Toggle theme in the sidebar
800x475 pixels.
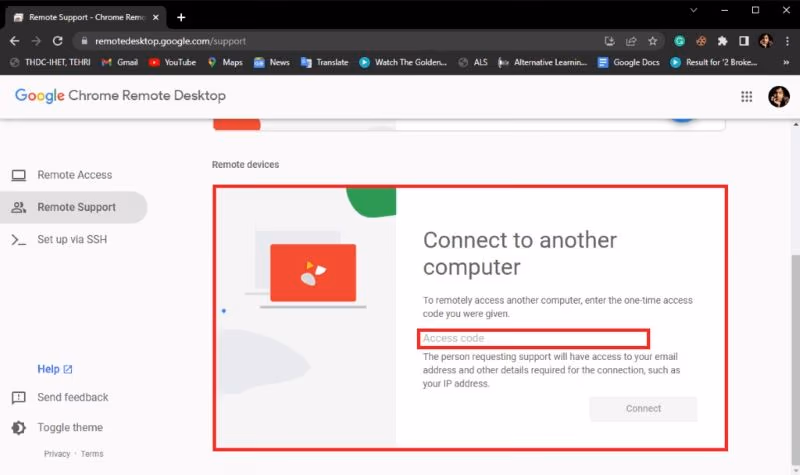70,428
